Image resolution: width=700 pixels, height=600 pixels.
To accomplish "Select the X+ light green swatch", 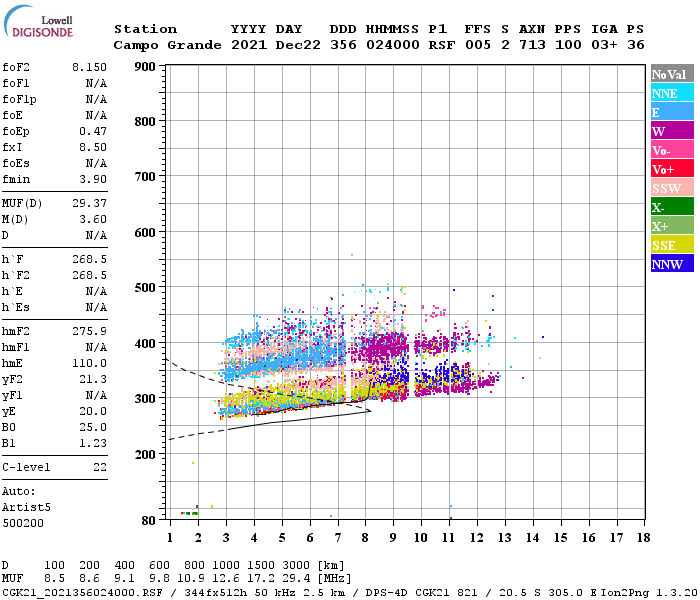I will coord(672,225).
